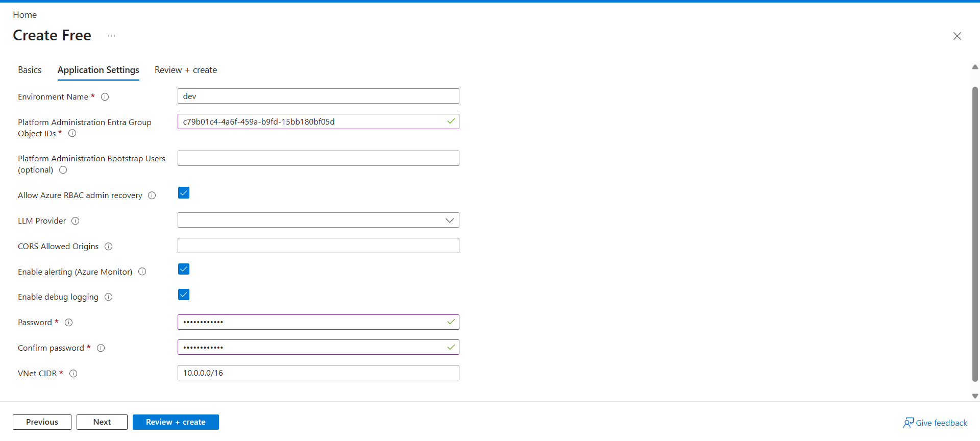Navigate to the Home breadcrumb link
The width and height of the screenshot is (980, 441).
coord(24,15)
